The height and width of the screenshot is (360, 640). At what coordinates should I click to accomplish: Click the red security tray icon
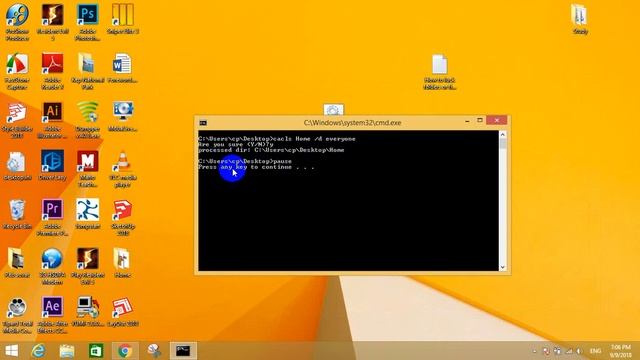point(546,351)
